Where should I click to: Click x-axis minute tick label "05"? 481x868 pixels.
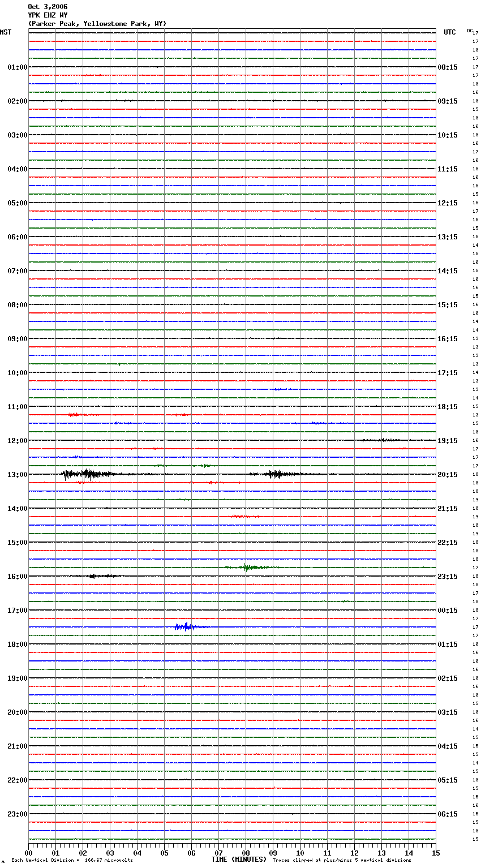(x=164, y=853)
